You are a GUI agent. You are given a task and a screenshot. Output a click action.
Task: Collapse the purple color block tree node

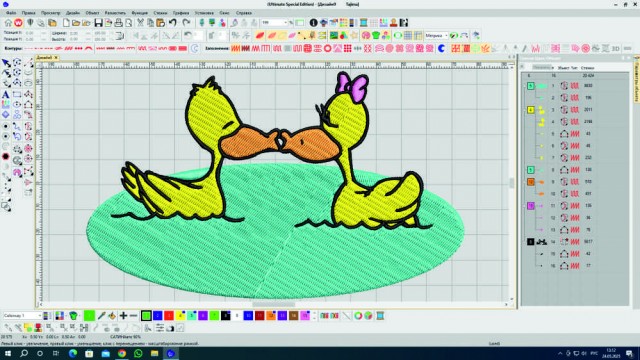tap(525, 206)
